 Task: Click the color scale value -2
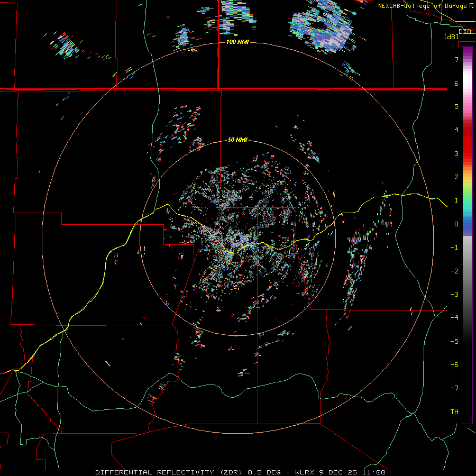tap(454, 271)
